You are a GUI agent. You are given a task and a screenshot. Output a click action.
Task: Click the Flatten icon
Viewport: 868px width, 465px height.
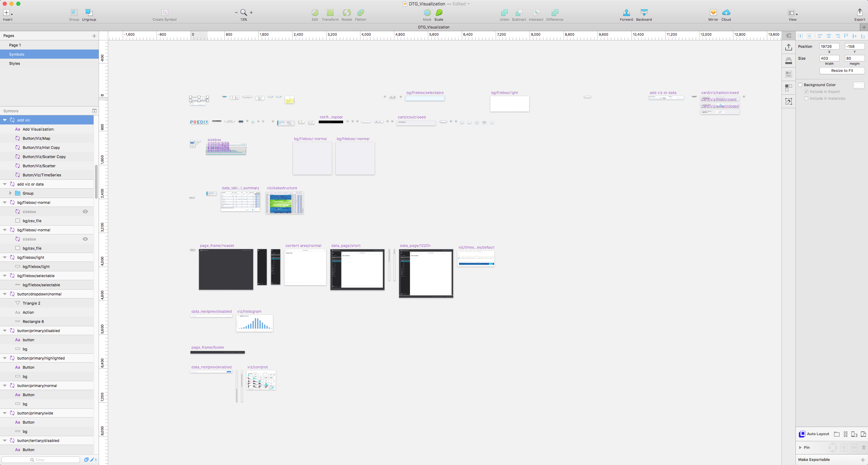click(360, 13)
